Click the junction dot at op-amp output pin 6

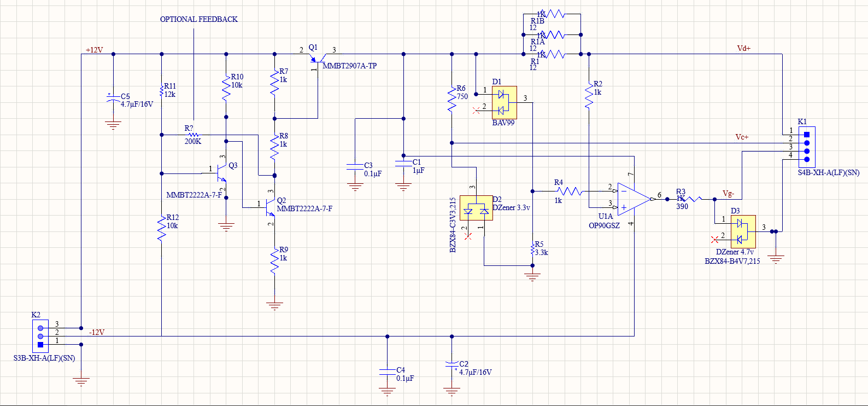[667, 199]
